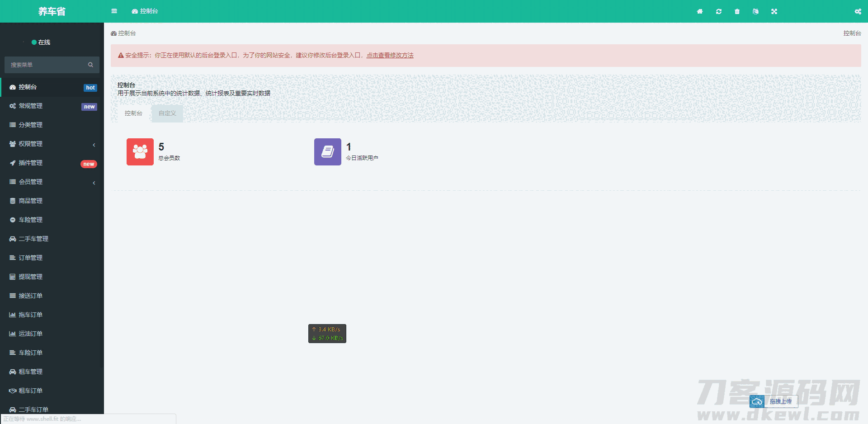Image resolution: width=868 pixels, height=424 pixels.
Task: Click the 今日活跃用户 label
Action: coord(362,158)
